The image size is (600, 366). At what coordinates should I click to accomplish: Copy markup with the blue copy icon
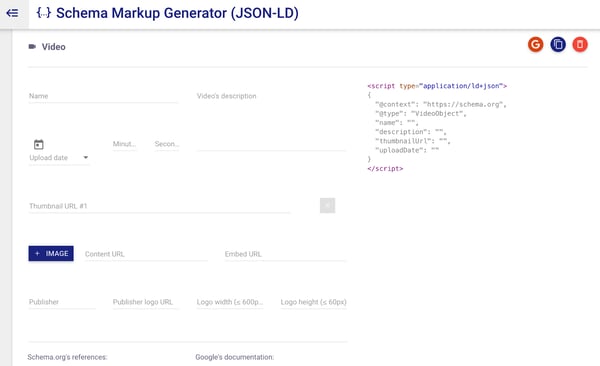pos(558,44)
